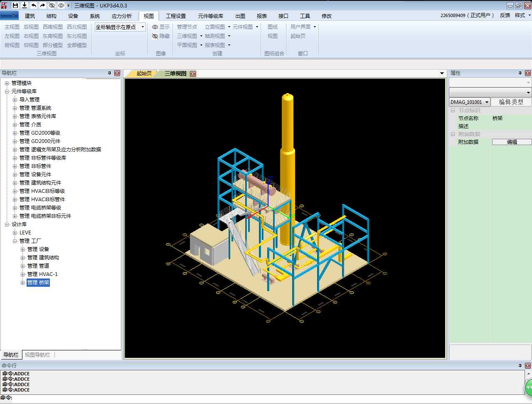Click the 西南视图 button

coord(53,27)
